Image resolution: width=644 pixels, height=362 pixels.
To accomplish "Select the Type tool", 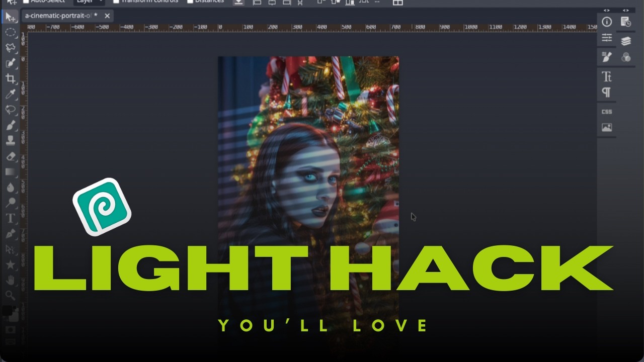I will click(x=10, y=218).
